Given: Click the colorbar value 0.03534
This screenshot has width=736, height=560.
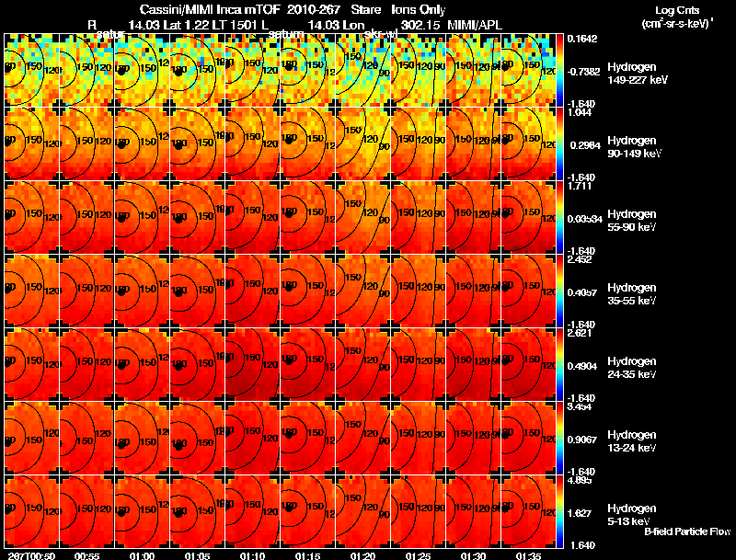Looking at the screenshot, I should [584, 219].
